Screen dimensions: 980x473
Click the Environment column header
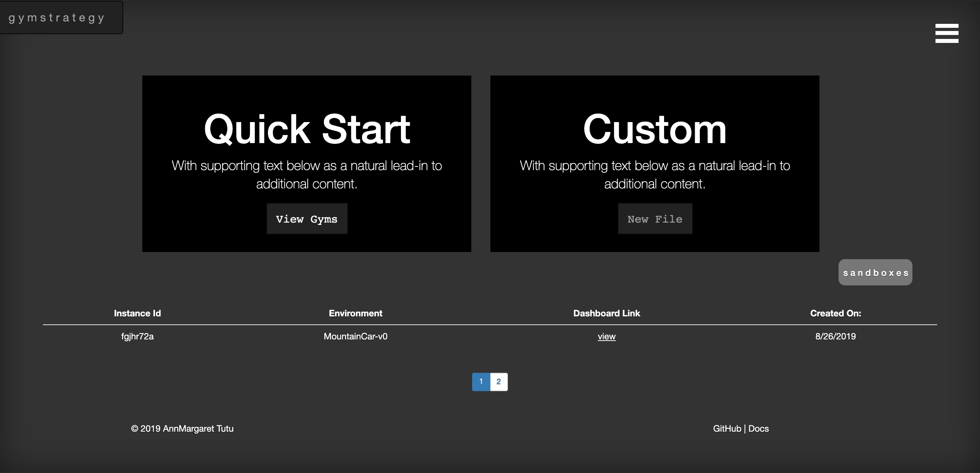(355, 313)
